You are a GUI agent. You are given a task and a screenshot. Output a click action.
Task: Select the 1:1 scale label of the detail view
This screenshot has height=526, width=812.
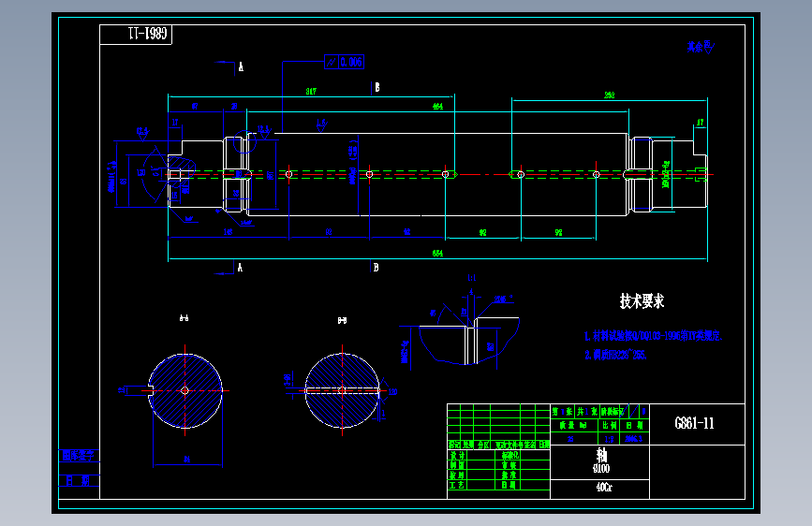coord(472,278)
